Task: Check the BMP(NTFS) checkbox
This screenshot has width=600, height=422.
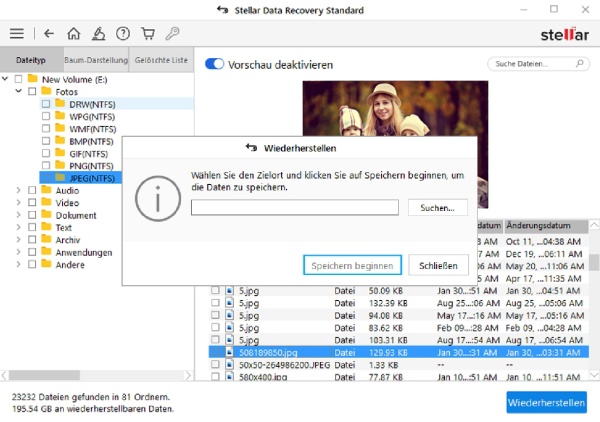Action: (46, 141)
